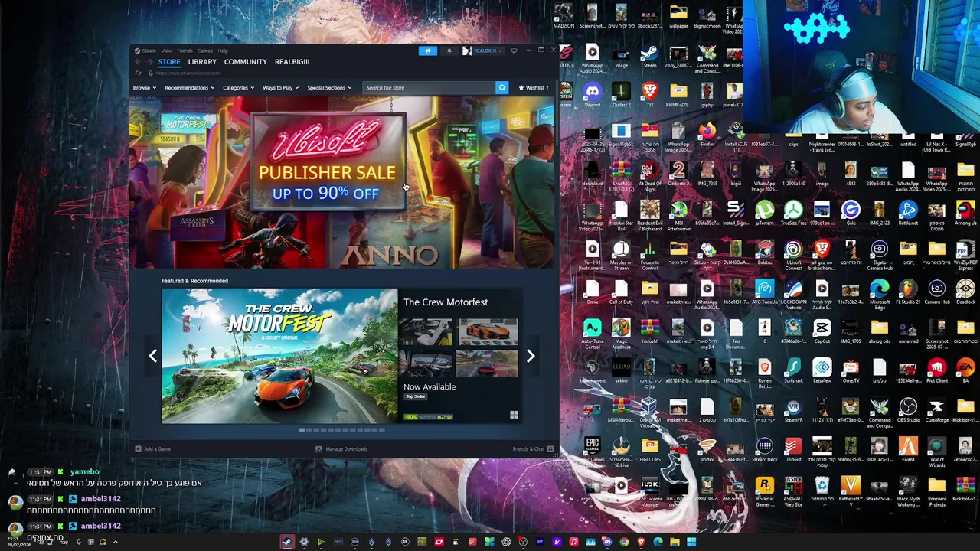Viewport: 980px width, 551px height.
Task: Expand the Special Sections dropdown
Action: click(x=329, y=88)
